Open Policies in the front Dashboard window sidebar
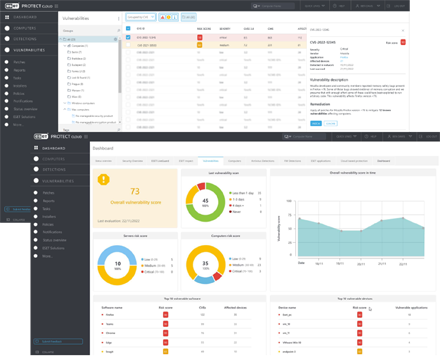440x363 pixels. tap(48, 224)
